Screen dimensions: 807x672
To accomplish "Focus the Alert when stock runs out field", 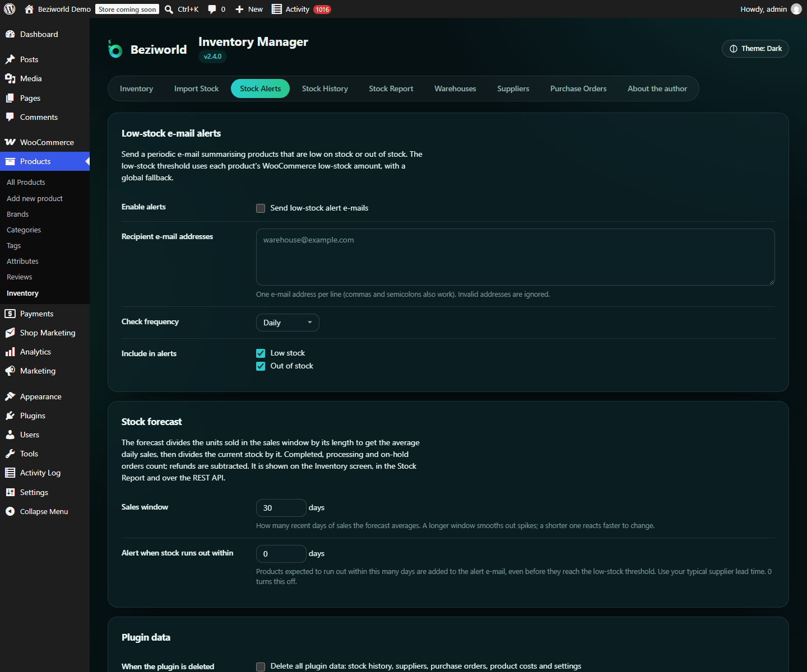I will 281,554.
